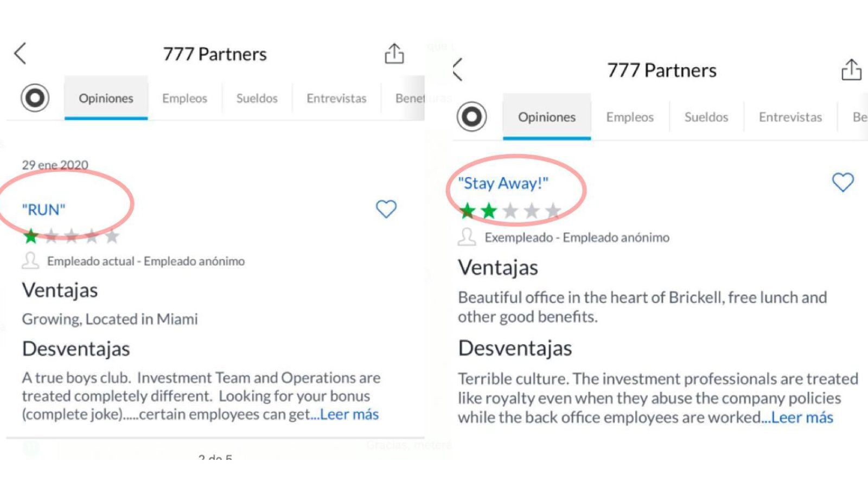Select Opiniones tab on right panel
Viewport: 868px width, 488px height.
coord(546,117)
